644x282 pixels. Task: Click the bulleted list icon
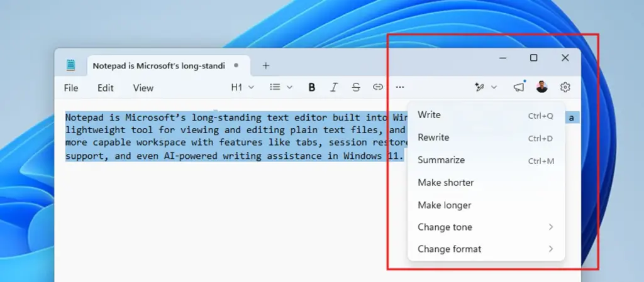[275, 87]
